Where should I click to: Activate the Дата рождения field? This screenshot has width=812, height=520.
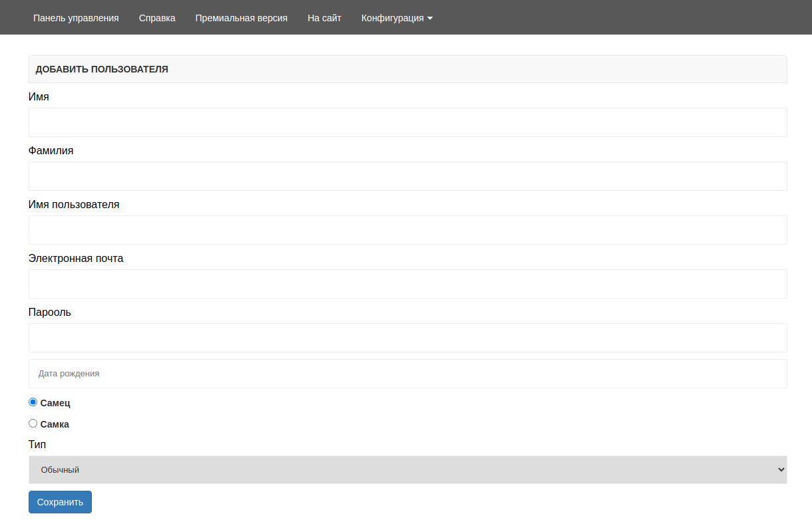[x=407, y=374]
